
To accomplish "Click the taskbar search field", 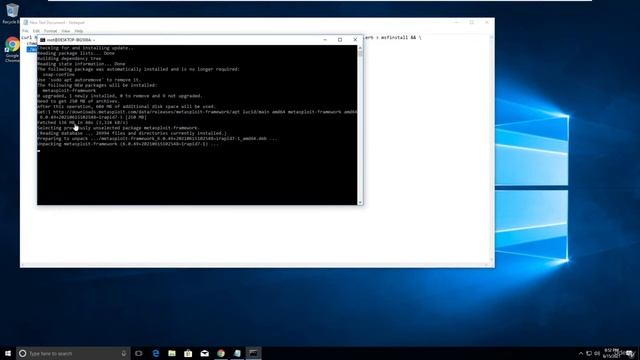I will [73, 353].
